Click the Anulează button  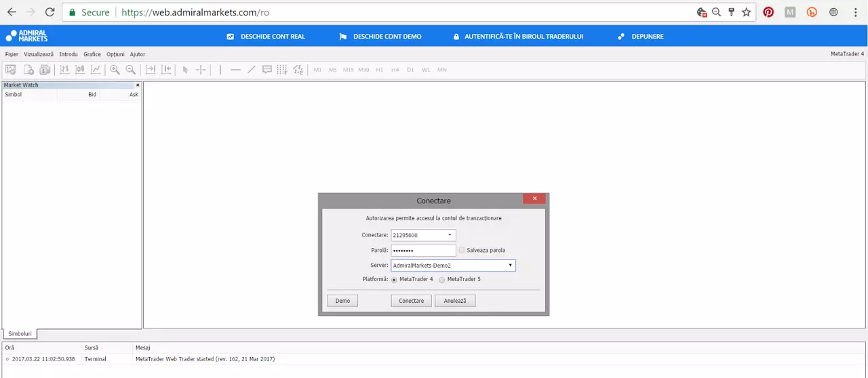455,301
